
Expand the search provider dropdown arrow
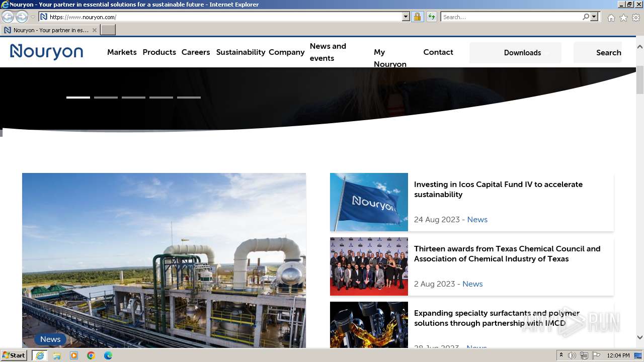click(x=594, y=17)
